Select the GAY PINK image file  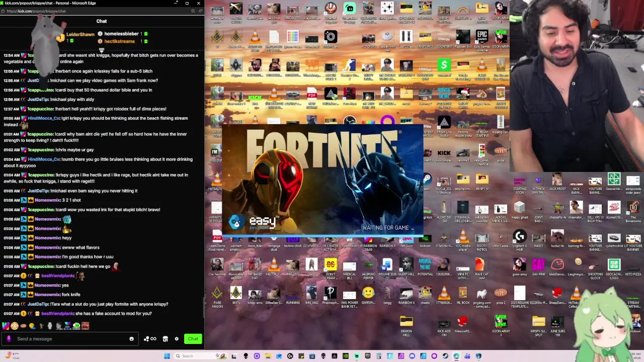coord(538,268)
